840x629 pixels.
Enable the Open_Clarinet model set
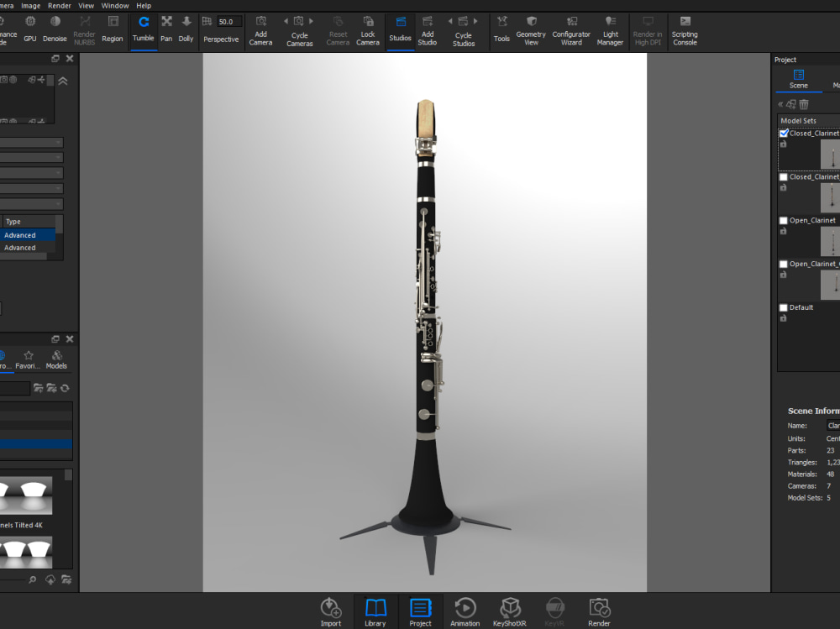(784, 219)
